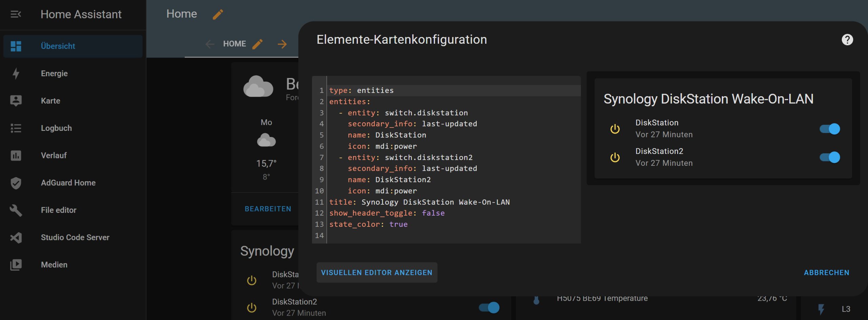Toggle the DiskStation2 switch on dashboard card

[x=489, y=307]
